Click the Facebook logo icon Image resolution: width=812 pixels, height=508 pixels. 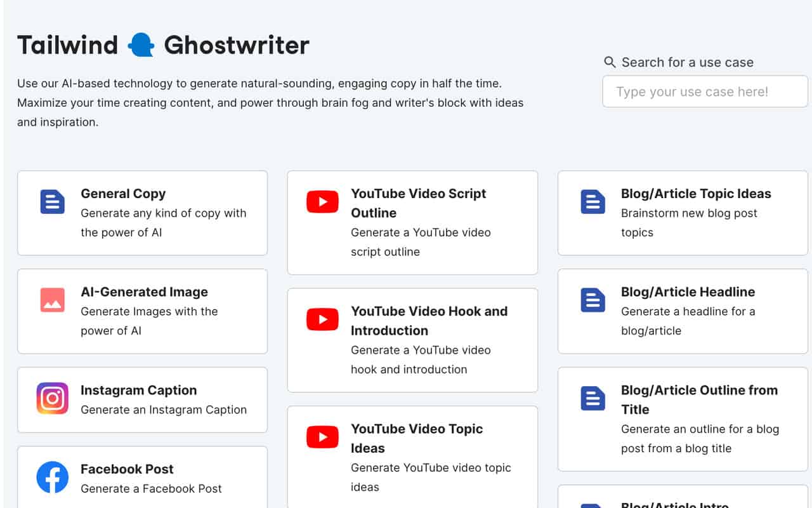pyautogui.click(x=52, y=477)
